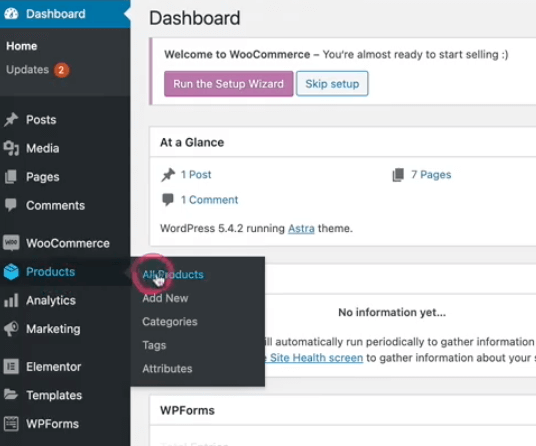Click the Comments bubble icon in sidebar

[x=11, y=205]
